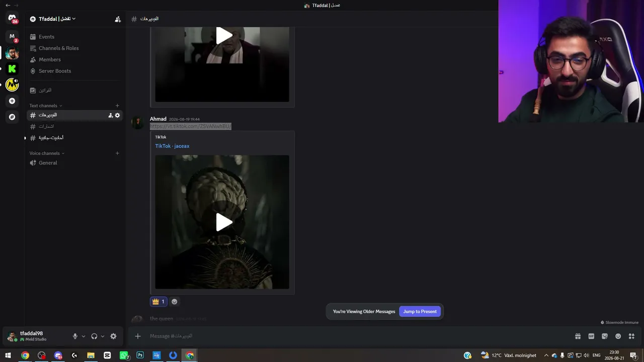Open Discord direct messages home icon
Image resolution: width=644 pixels, height=362 pixels.
click(12, 19)
